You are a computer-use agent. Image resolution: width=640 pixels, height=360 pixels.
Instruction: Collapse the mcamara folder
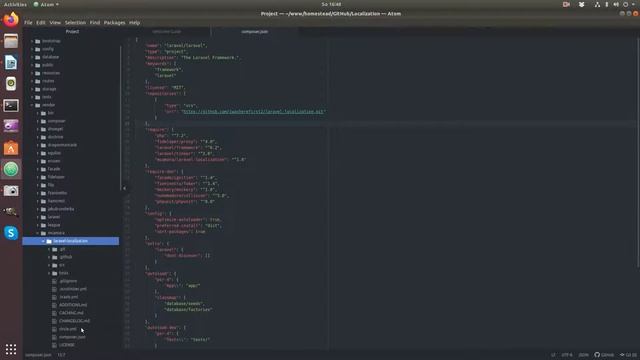pyautogui.click(x=38, y=233)
